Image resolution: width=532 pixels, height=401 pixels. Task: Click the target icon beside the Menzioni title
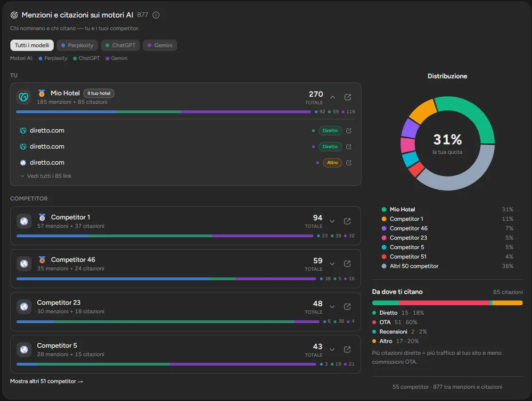[x=14, y=15]
